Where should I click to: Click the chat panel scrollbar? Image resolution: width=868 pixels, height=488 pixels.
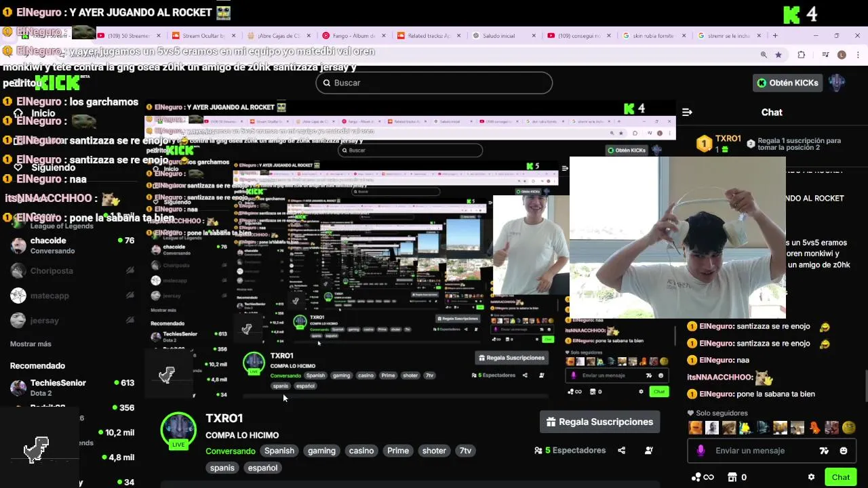pyautogui.click(x=865, y=386)
